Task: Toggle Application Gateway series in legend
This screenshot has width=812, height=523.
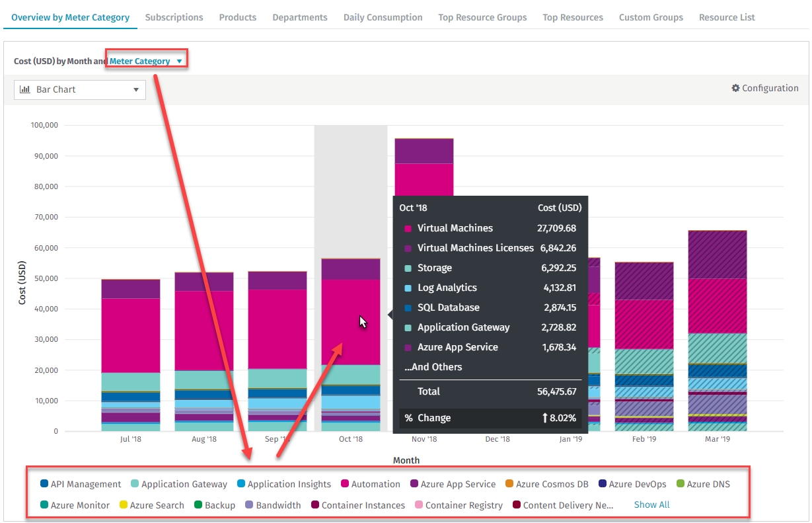Action: click(179, 484)
